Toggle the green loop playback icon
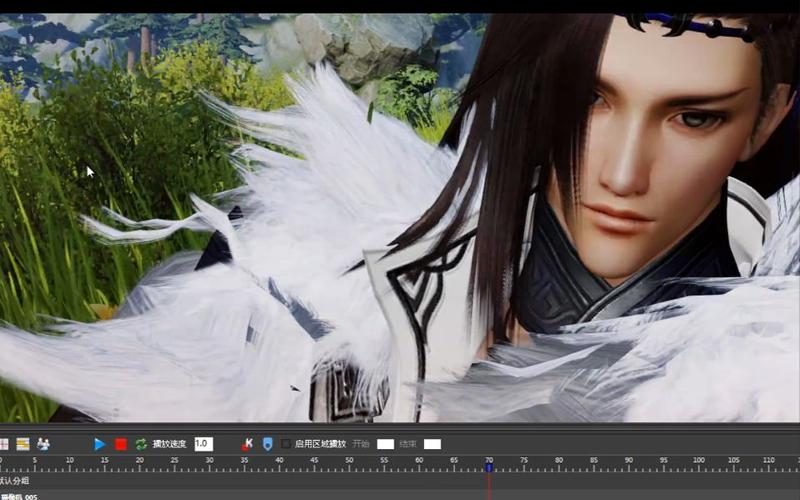Image resolution: width=800 pixels, height=500 pixels. 141,444
